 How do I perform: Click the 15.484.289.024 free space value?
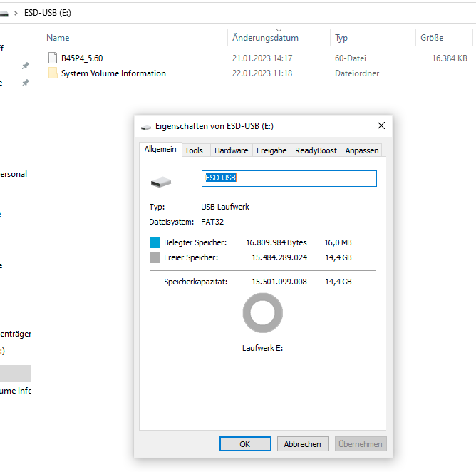(279, 257)
